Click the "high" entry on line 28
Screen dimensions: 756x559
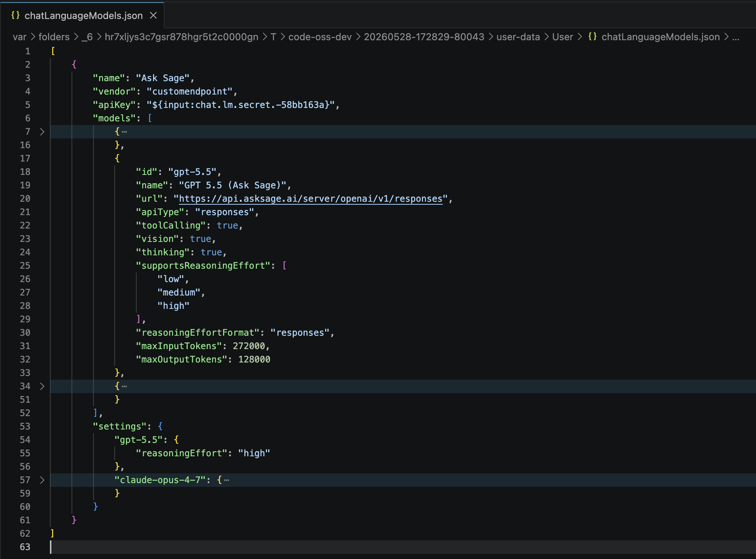pos(173,306)
